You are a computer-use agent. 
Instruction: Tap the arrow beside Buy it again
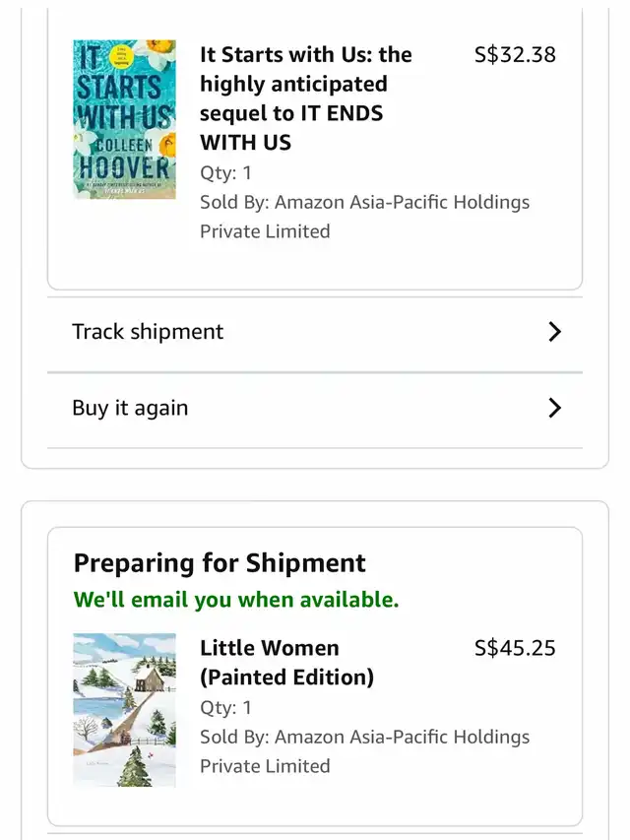point(555,408)
